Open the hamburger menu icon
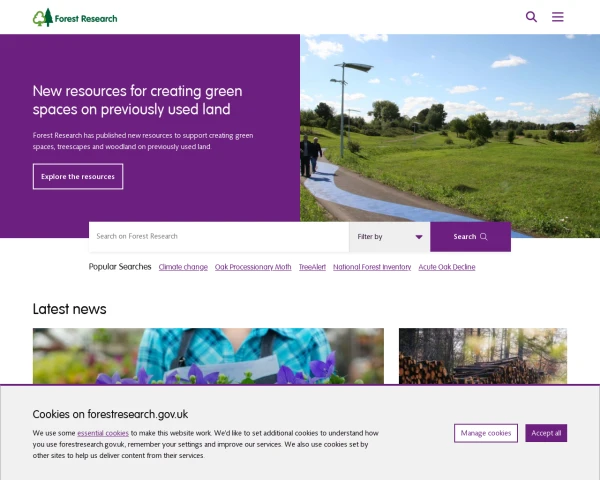The width and height of the screenshot is (600, 480). pos(558,17)
